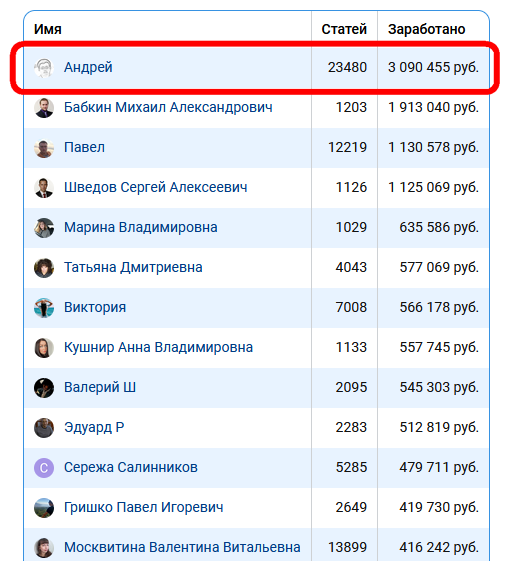Click the Имя column header
Viewport: 508px width, 561px height.
point(48,29)
